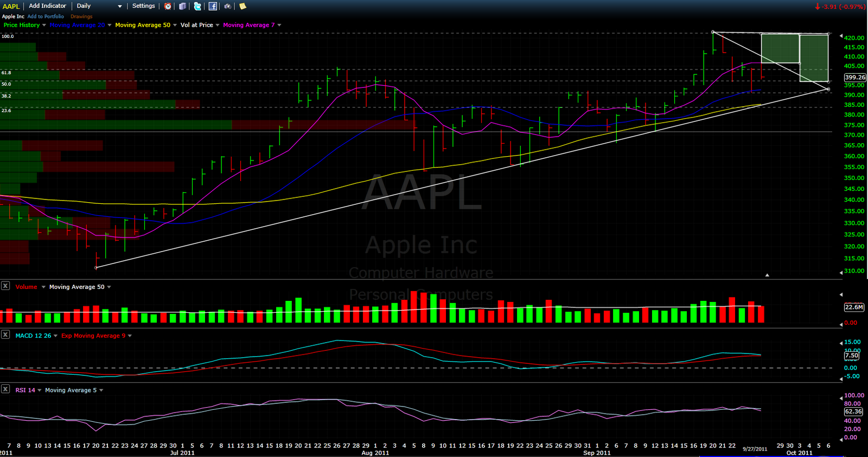The image size is (868, 457).
Task: Click the -3.91 (-0.97%) price change text
Action: click(x=844, y=7)
